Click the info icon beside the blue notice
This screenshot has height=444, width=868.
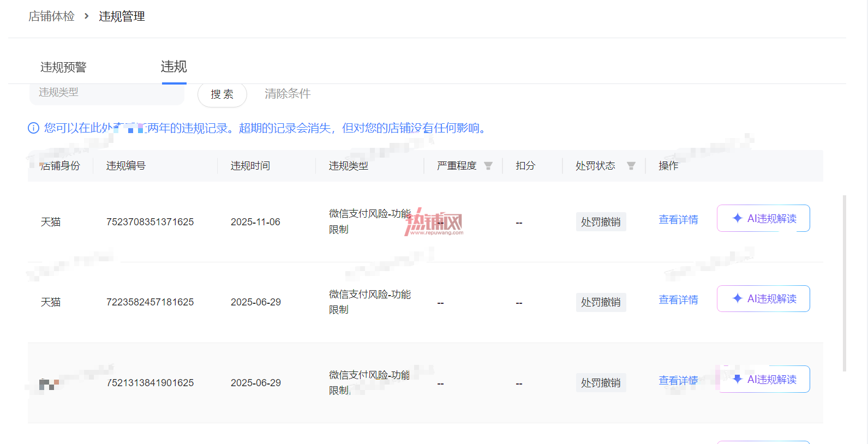point(33,128)
